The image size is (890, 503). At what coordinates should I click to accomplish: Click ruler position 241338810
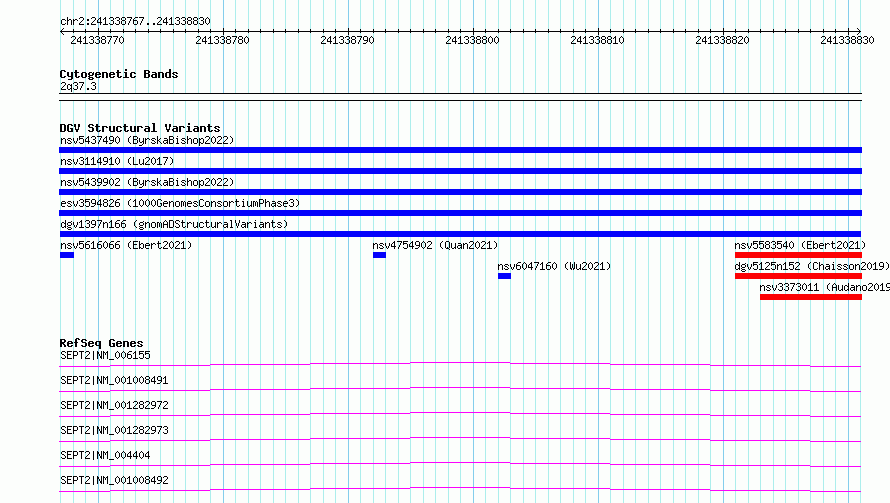[x=597, y=40]
